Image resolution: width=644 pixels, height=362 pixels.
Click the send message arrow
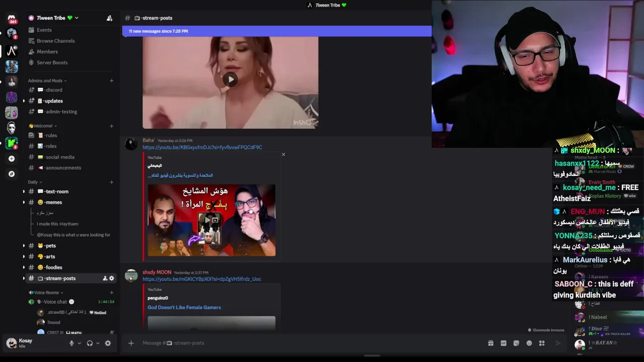point(557,343)
